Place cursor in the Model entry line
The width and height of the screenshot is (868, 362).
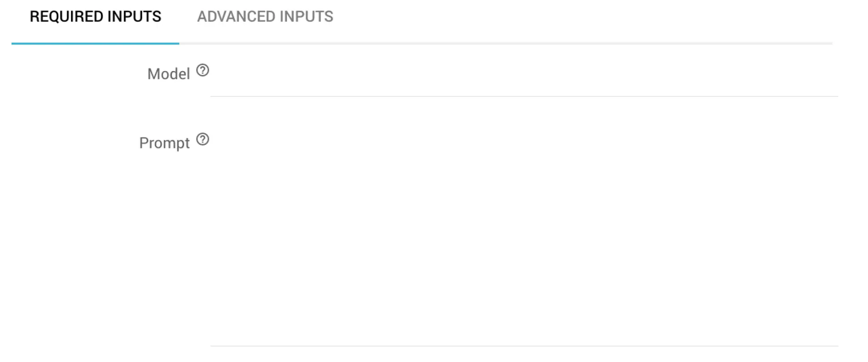click(524, 80)
